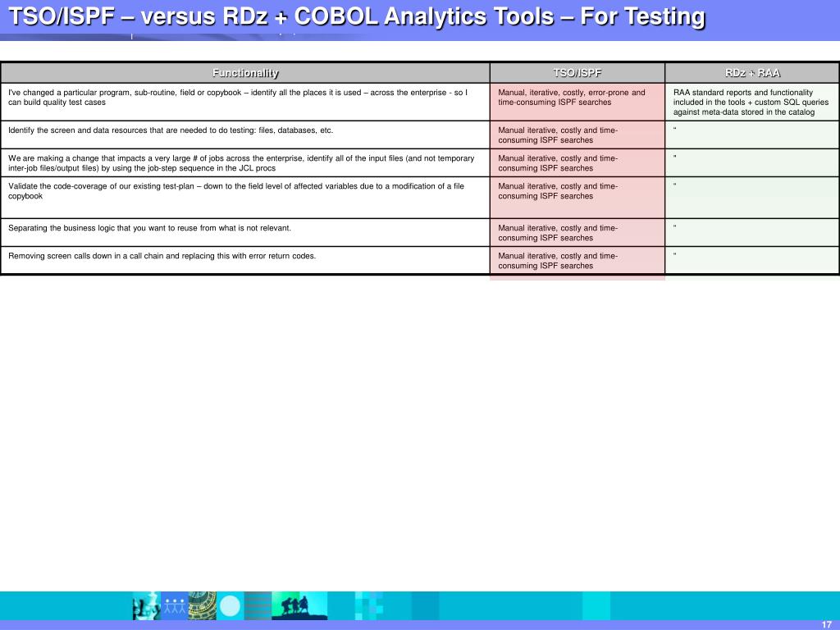
Task: Click the white circle image in the footer
Action: (231, 606)
